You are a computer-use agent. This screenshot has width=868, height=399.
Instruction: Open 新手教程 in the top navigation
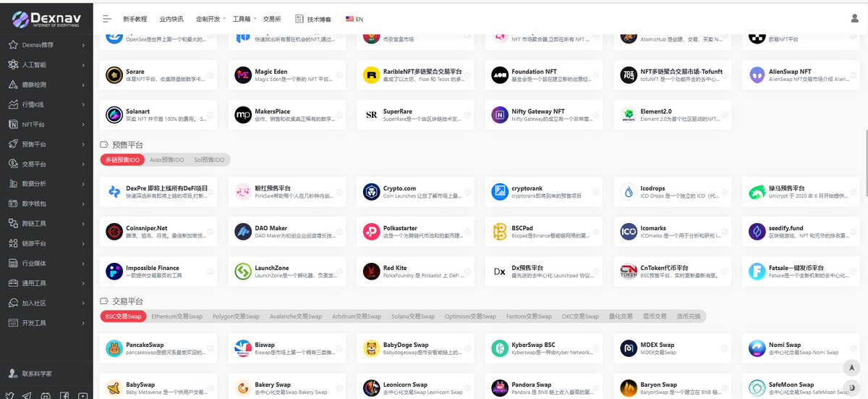135,19
